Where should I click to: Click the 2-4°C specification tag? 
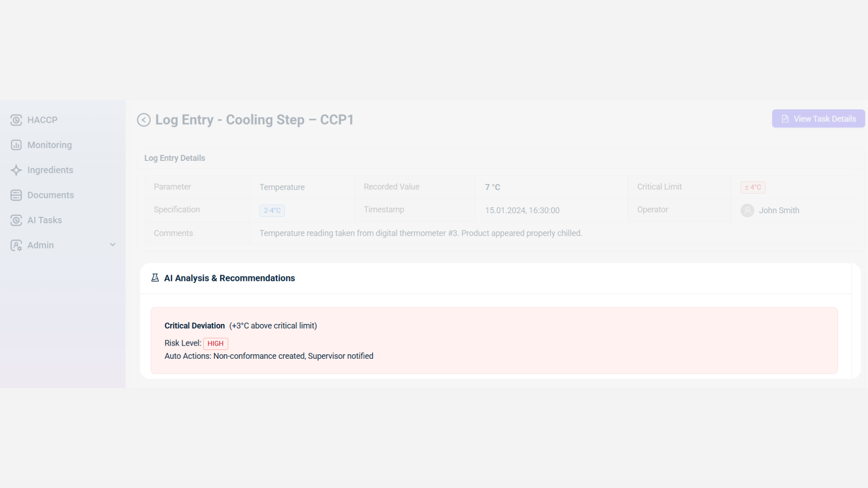point(272,211)
